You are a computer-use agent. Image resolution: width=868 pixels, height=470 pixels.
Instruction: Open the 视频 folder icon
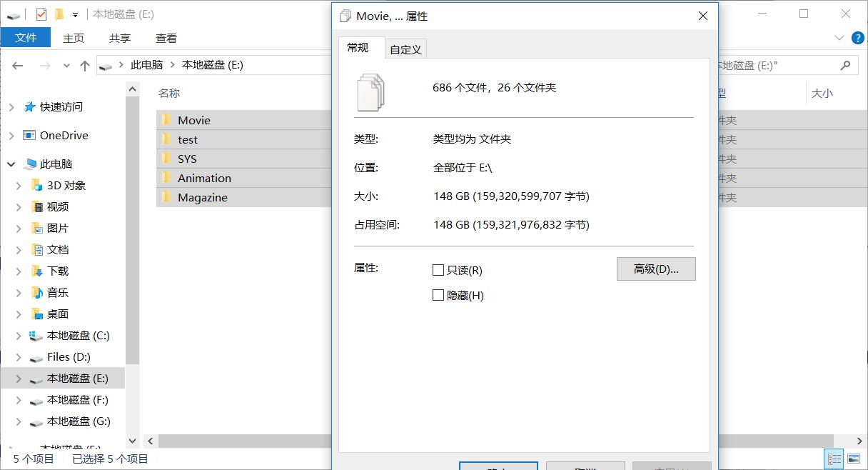coord(36,206)
